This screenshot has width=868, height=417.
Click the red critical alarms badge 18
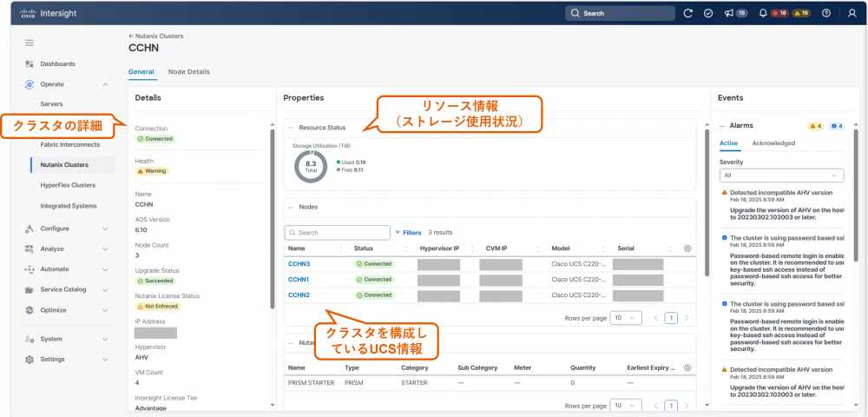779,13
